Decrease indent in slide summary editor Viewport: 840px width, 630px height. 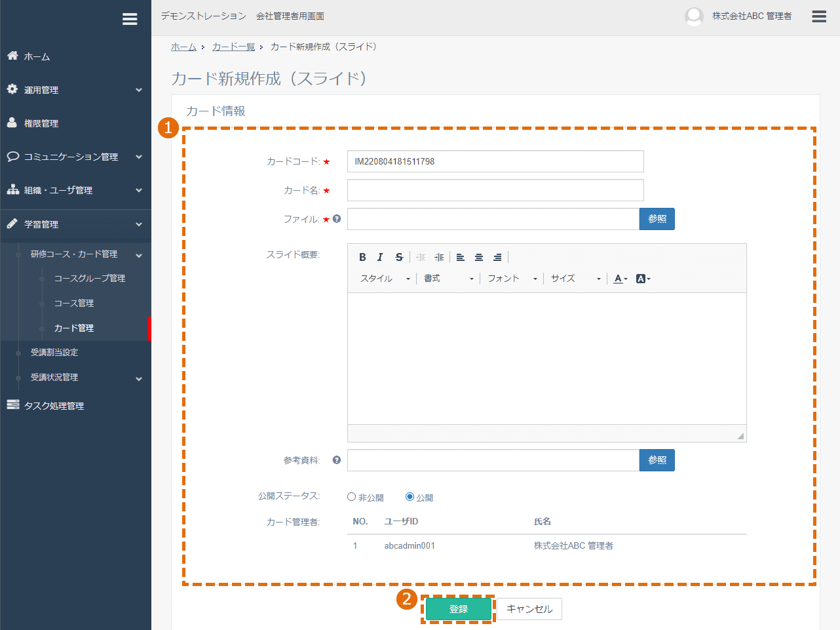tap(421, 257)
